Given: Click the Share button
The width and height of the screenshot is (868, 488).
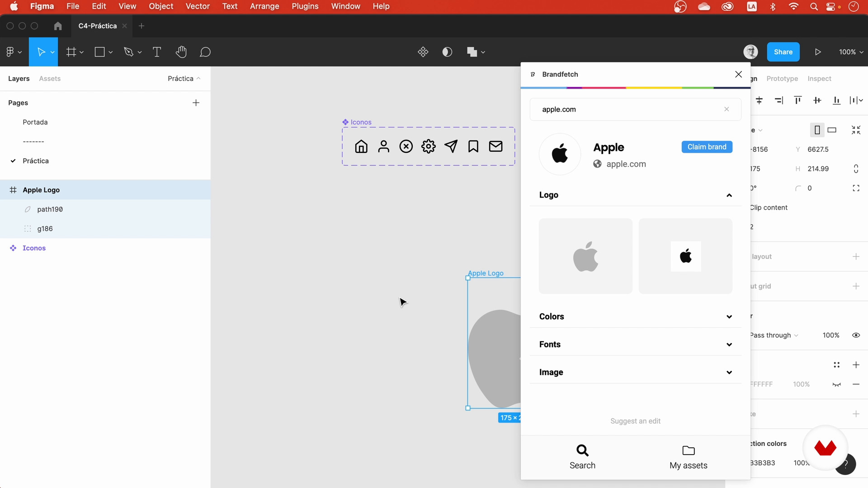Looking at the screenshot, I should 783,52.
